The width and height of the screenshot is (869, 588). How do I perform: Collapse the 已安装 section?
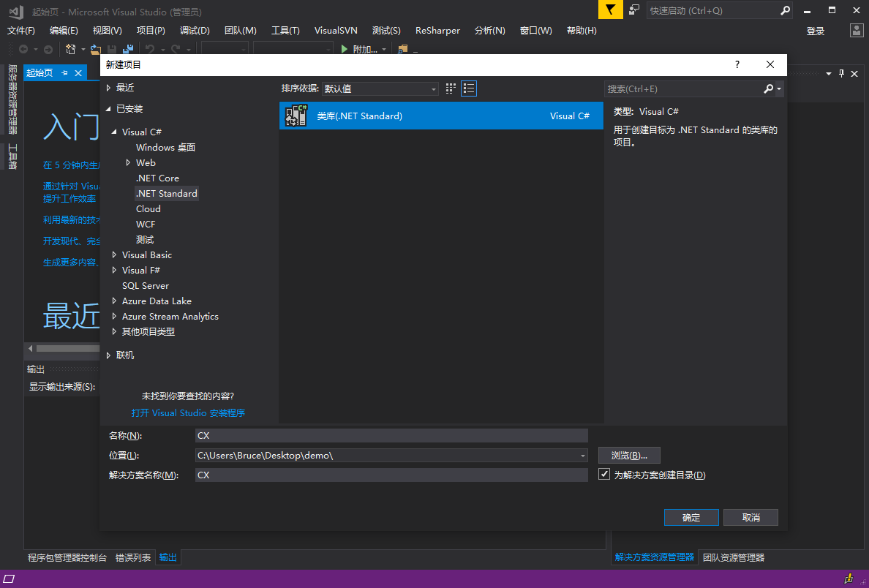tap(108, 109)
